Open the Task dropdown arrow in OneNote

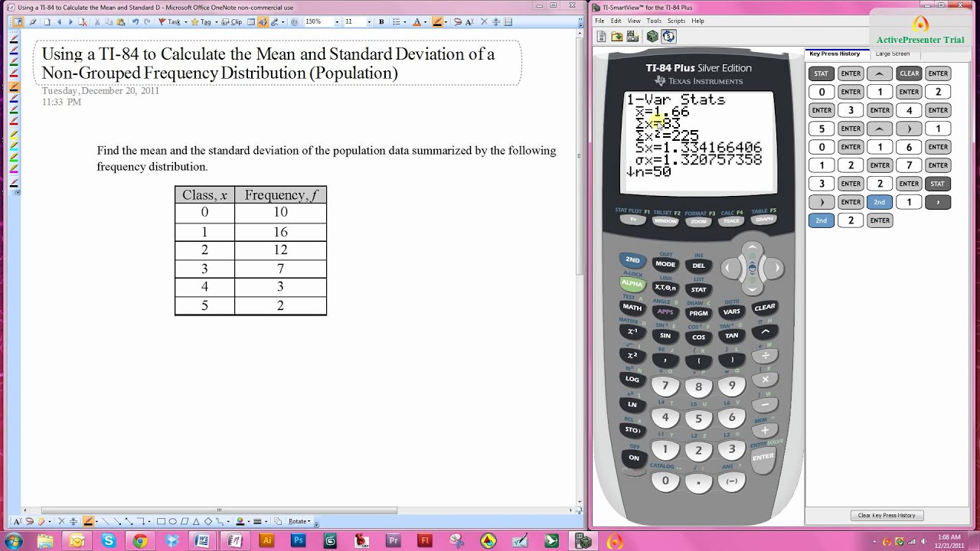pyautogui.click(x=186, y=22)
